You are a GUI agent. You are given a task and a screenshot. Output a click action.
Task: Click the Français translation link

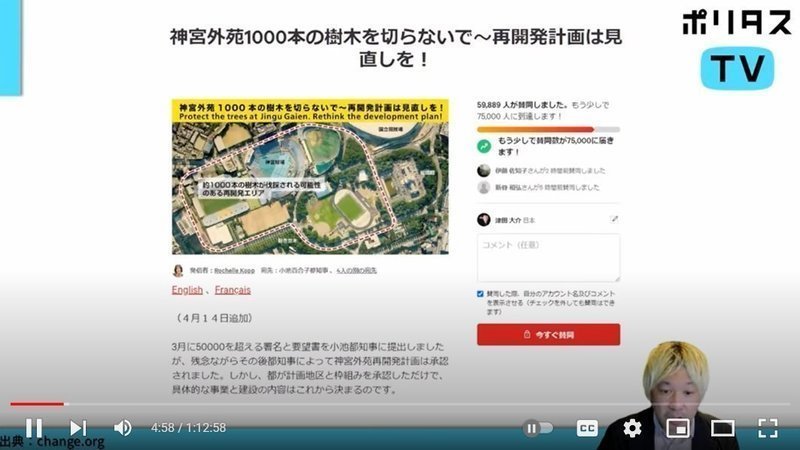233,290
